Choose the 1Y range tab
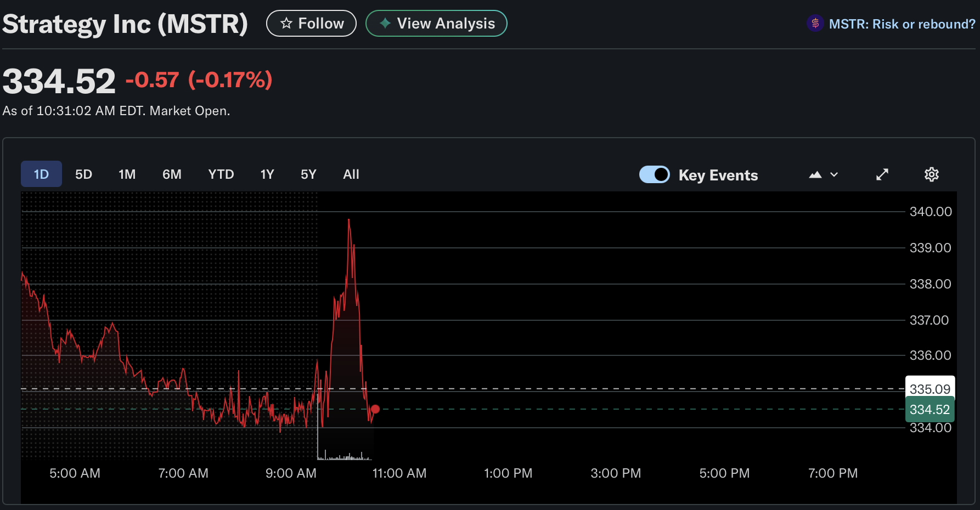Image resolution: width=980 pixels, height=510 pixels. tap(267, 174)
